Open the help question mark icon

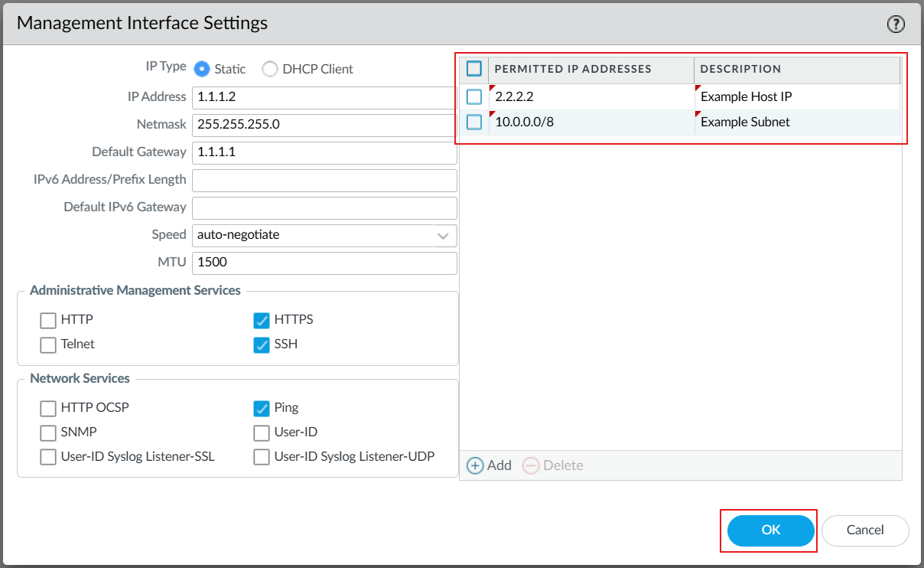point(896,24)
